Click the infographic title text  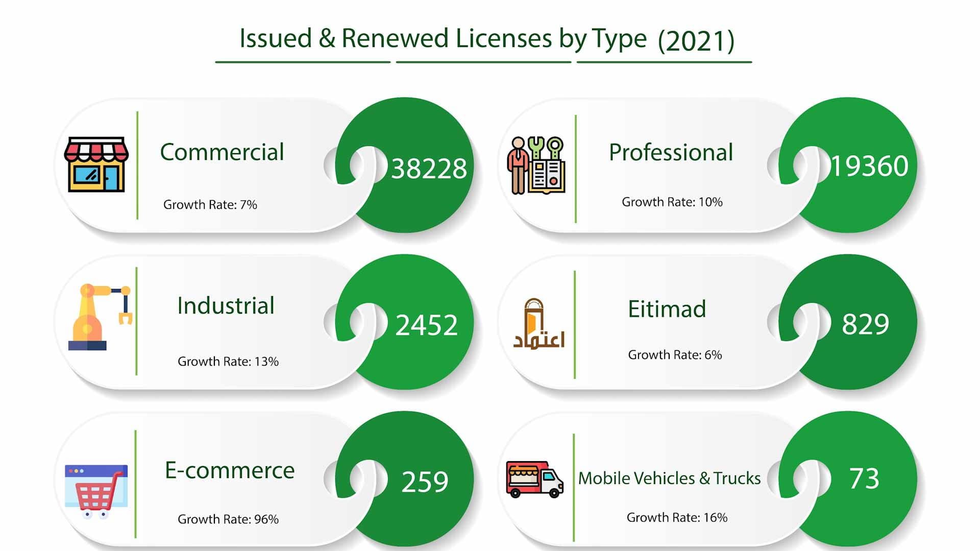487,38
